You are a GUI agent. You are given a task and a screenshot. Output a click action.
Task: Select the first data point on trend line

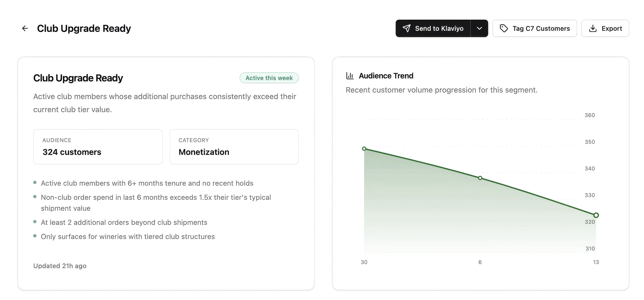click(x=364, y=149)
